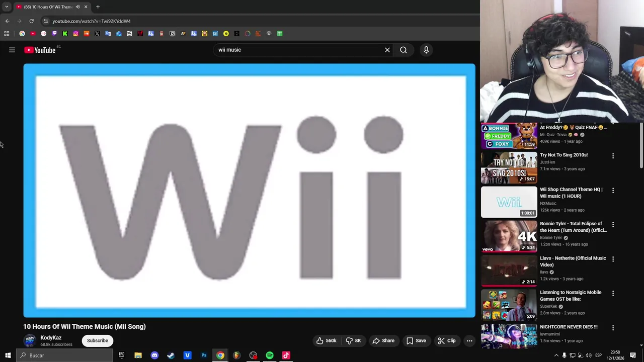Open options for Nostalgic Mobile Games video

[613, 293]
